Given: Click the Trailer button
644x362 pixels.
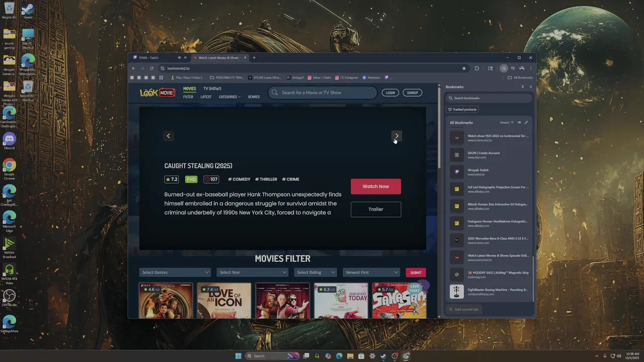Looking at the screenshot, I should pos(376,209).
